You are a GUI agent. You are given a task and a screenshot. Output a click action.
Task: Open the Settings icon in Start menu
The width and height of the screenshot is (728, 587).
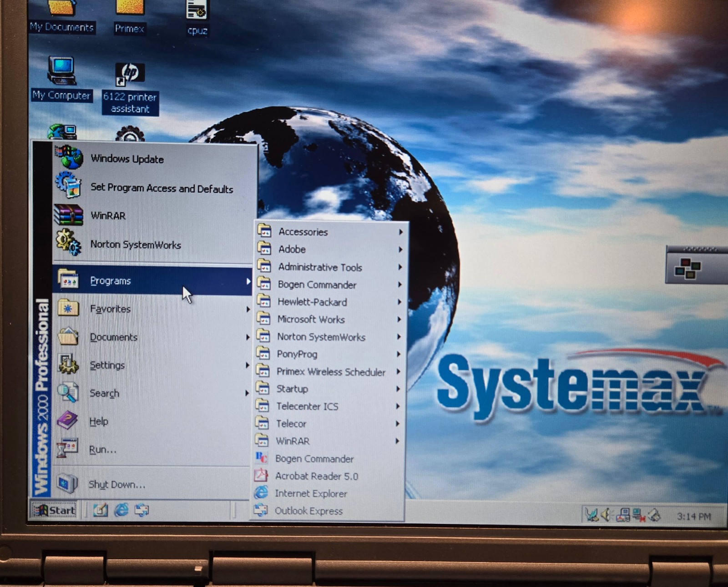(68, 365)
